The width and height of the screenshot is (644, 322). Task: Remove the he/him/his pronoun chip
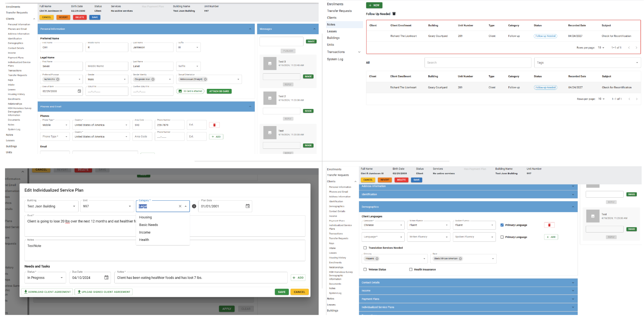pyautogui.click(x=58, y=79)
